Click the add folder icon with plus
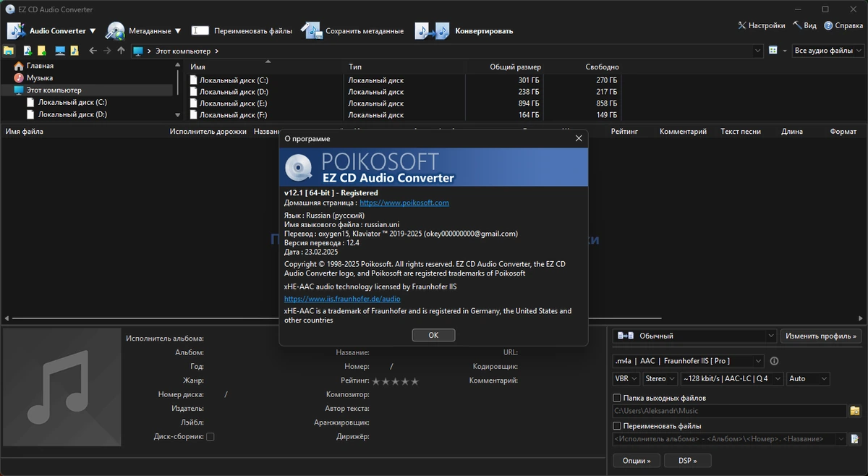Screen dimensions: 868x476 pyautogui.click(x=42, y=51)
